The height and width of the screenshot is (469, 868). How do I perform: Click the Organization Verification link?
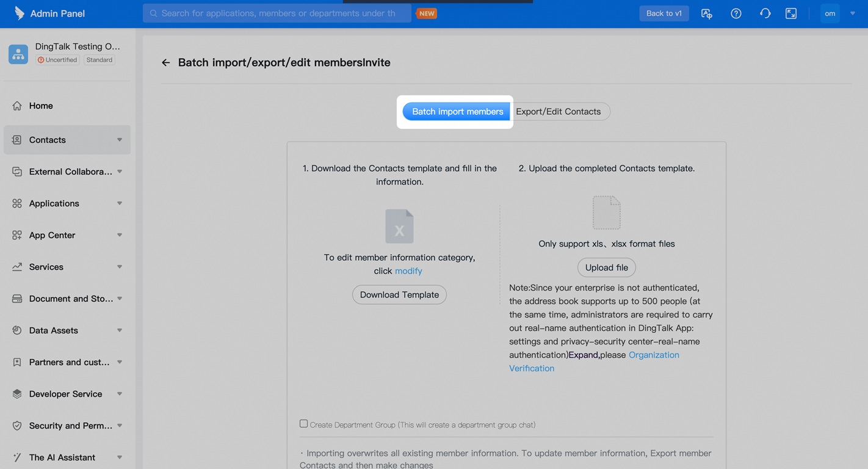594,362
